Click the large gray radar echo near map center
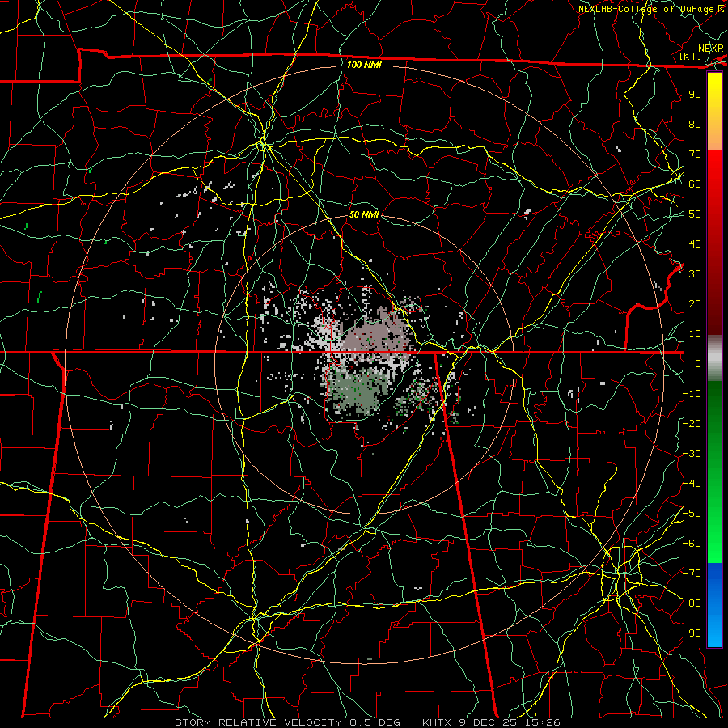728x728 pixels. (x=374, y=335)
